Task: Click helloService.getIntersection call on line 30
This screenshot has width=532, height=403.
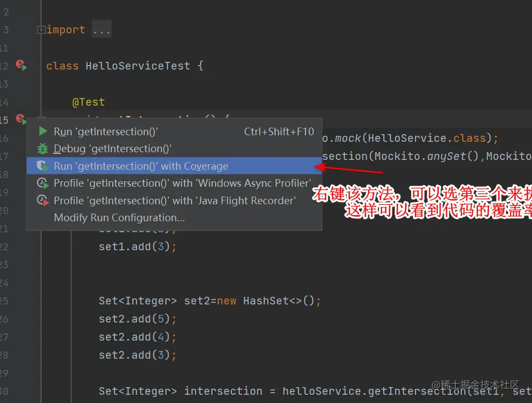Action: point(374,391)
